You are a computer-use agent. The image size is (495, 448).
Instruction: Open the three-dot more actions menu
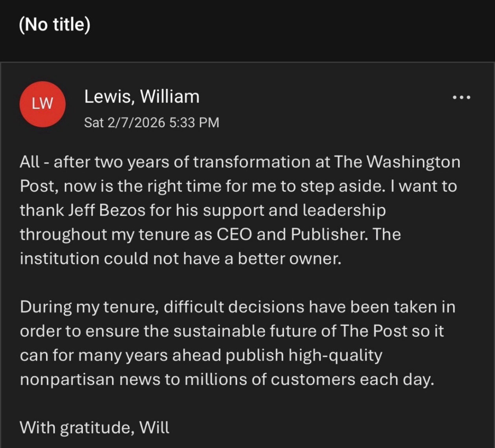[461, 97]
